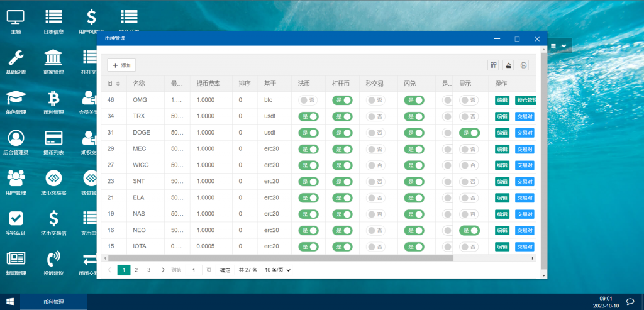Click the horizontal scrollbar of the table

[280, 258]
